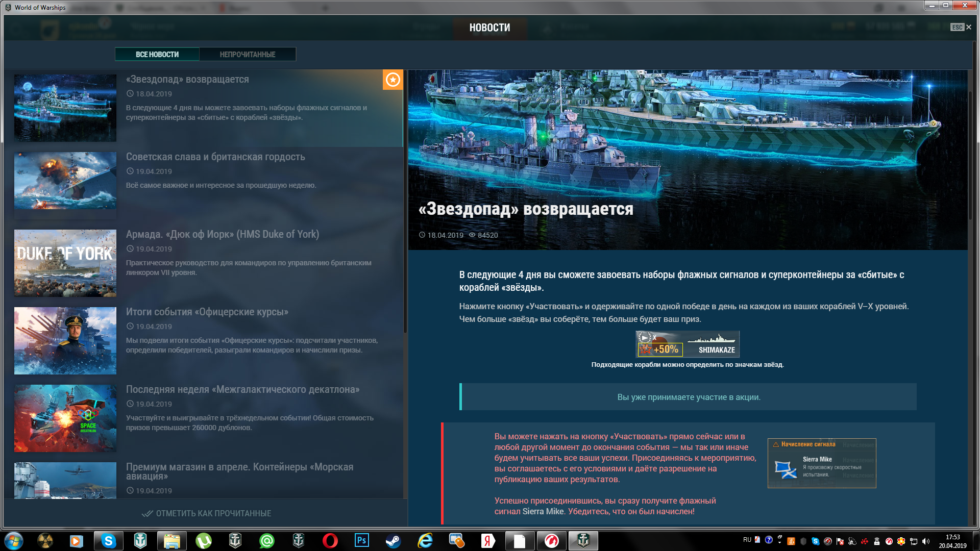Open Photoshop from taskbar

click(x=361, y=541)
